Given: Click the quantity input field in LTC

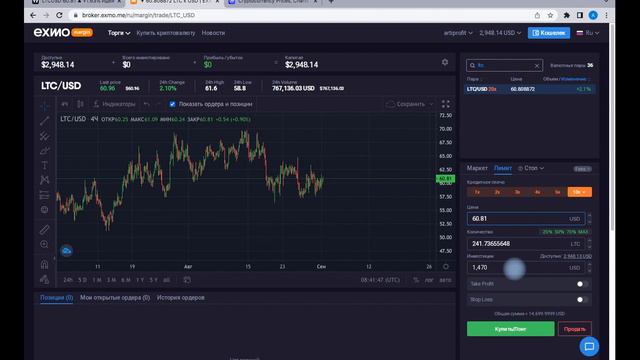Looking at the screenshot, I should (x=526, y=244).
